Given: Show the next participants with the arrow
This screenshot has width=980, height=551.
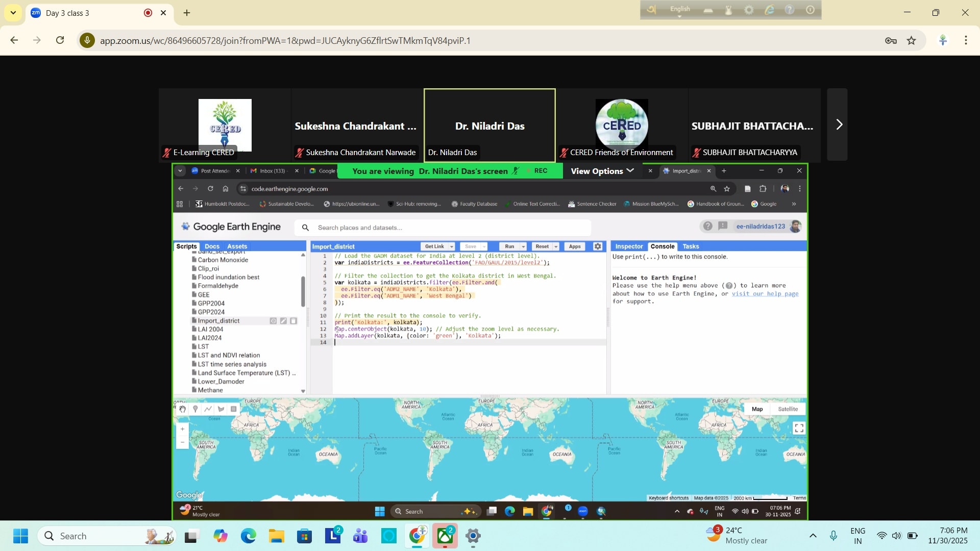Looking at the screenshot, I should 838,124.
